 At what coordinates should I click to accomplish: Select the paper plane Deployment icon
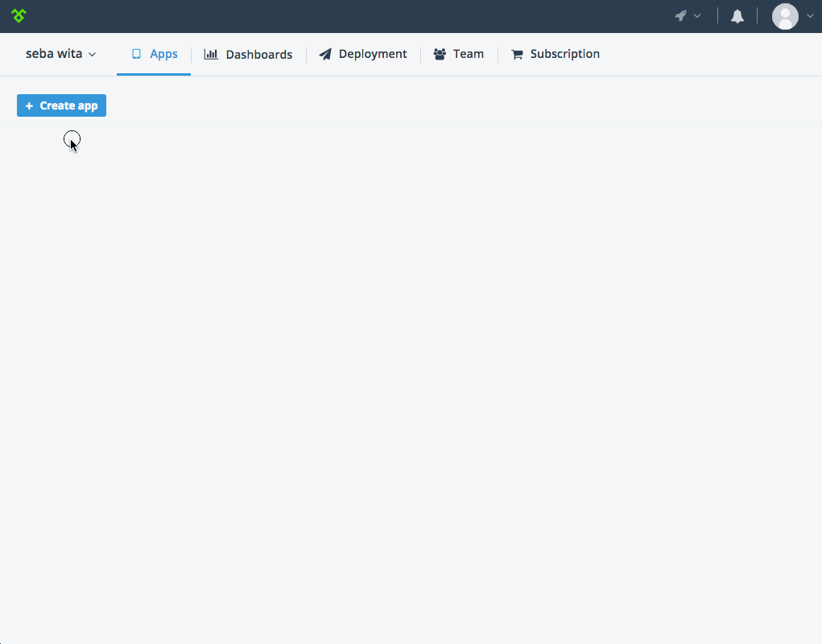click(x=325, y=54)
